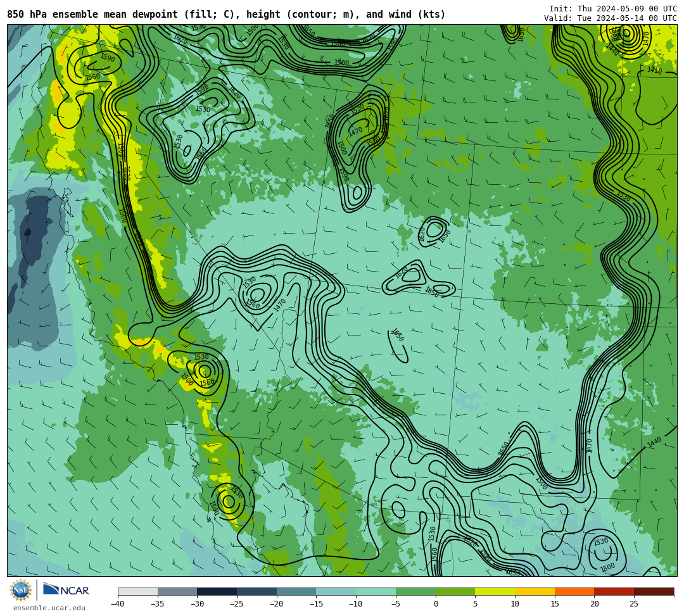The width and height of the screenshot is (684, 616).
Task: Open the ensemble.ucar.edu link text
Action: 49,608
